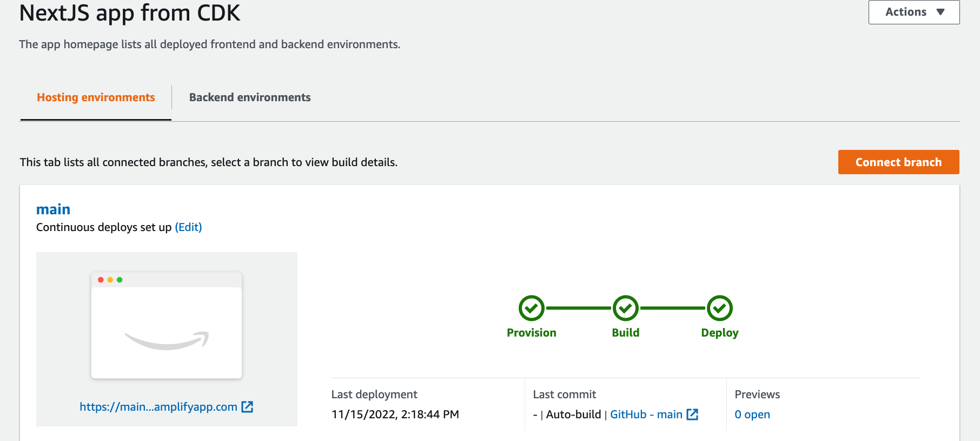Click the Deploy stage checkmark icon
Image resolution: width=980 pixels, height=441 pixels.
[x=719, y=308]
